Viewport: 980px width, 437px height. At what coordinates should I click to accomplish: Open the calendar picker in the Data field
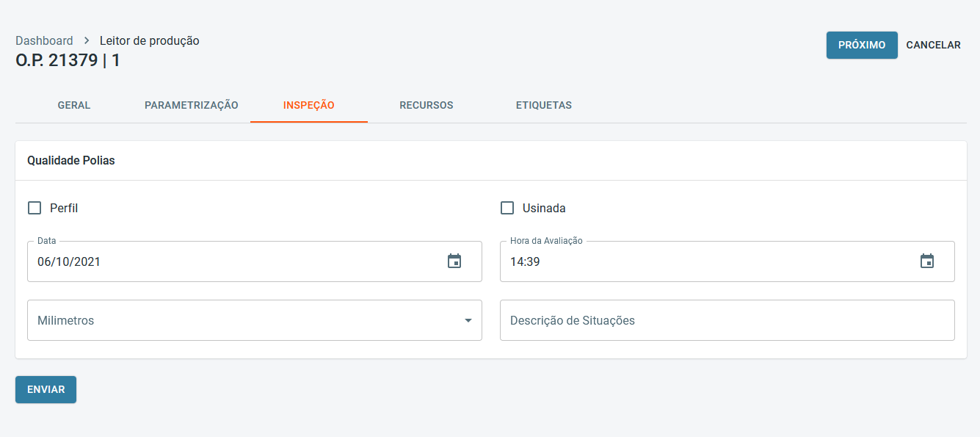[x=454, y=261]
